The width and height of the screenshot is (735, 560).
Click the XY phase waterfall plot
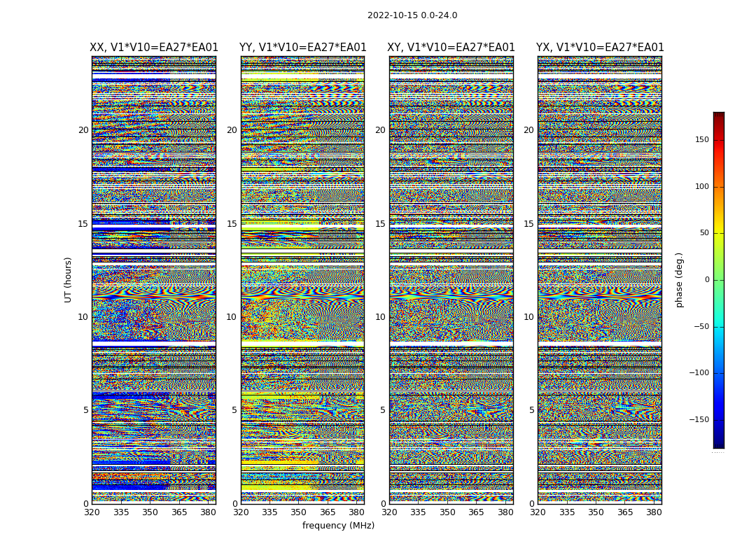[x=451, y=280]
